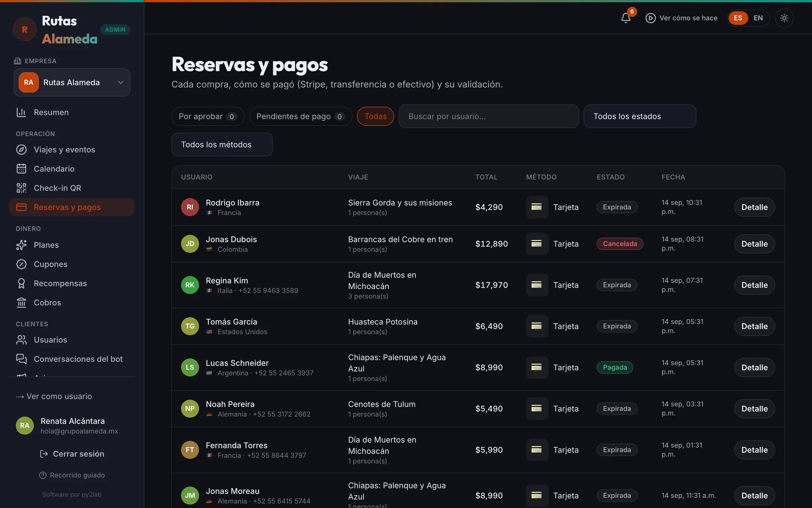Click the Cupones percent badge icon
This screenshot has width=812, height=508.
point(21,264)
